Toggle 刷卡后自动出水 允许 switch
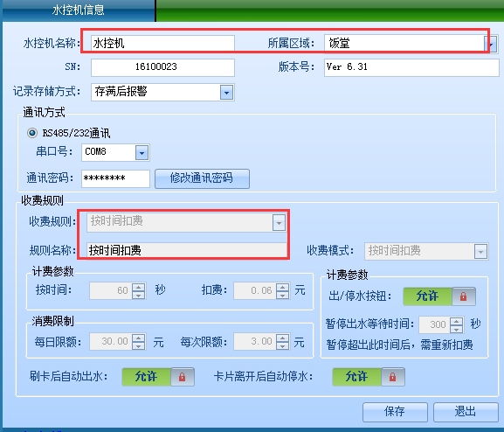Viewport: 504px width, 432px height. [146, 377]
